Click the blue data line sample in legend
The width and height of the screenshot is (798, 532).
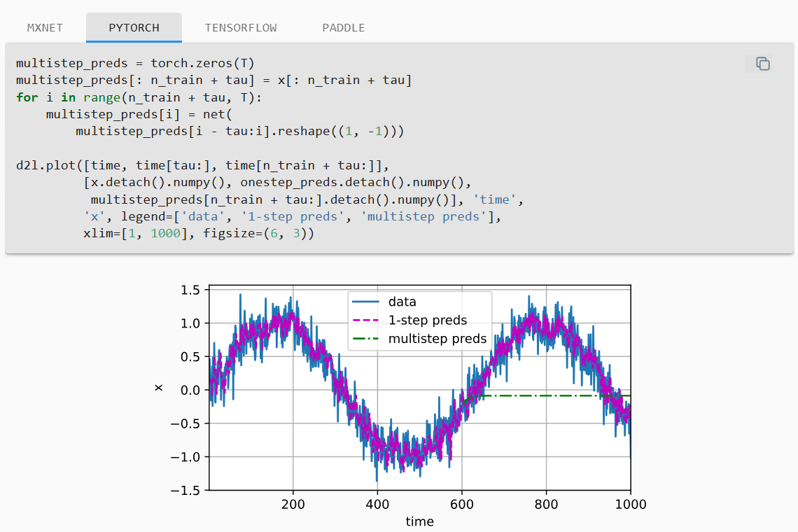pyautogui.click(x=365, y=302)
